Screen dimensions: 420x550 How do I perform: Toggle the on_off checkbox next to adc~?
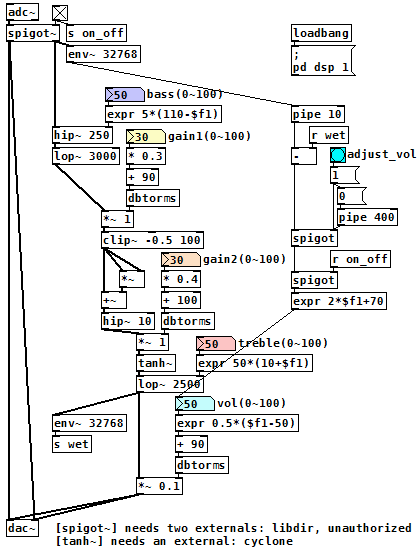[60, 13]
